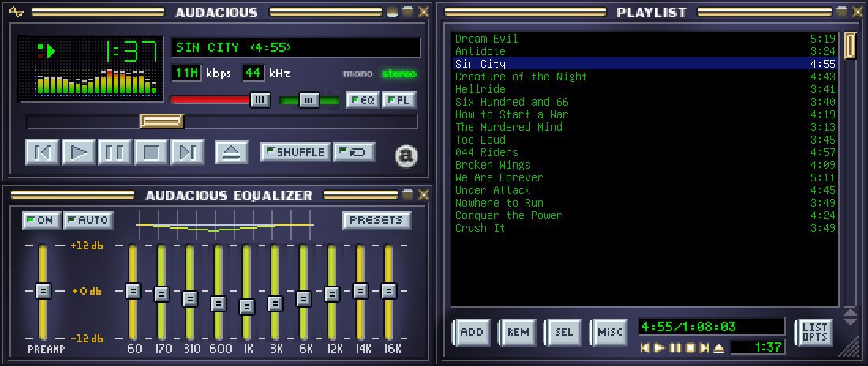This screenshot has width=868, height=366.
Task: Click the 1K equalizer band knob
Action: click(x=247, y=307)
